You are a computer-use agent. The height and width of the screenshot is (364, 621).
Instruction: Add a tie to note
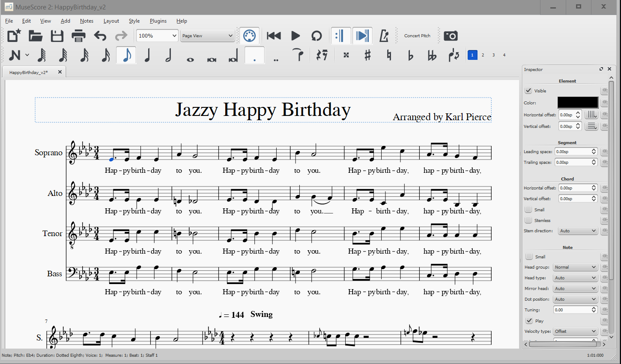(298, 55)
